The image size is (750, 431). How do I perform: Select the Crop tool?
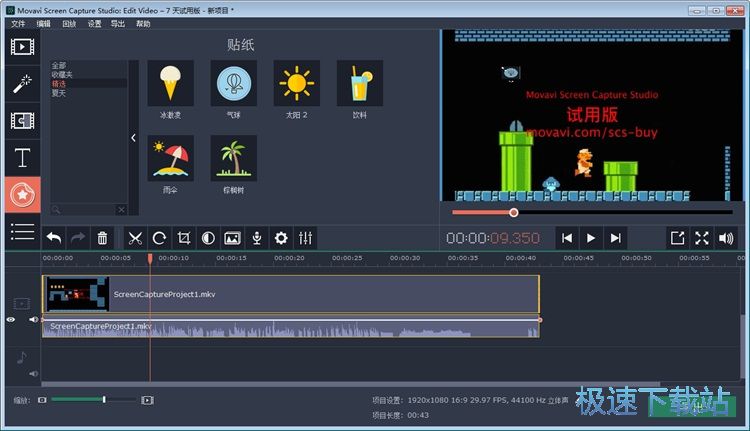pos(184,238)
